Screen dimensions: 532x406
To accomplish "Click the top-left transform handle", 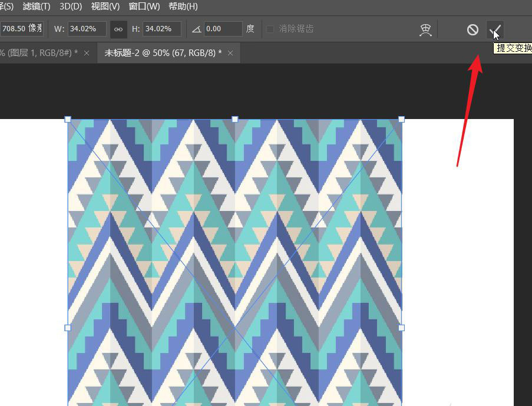I will click(68, 119).
